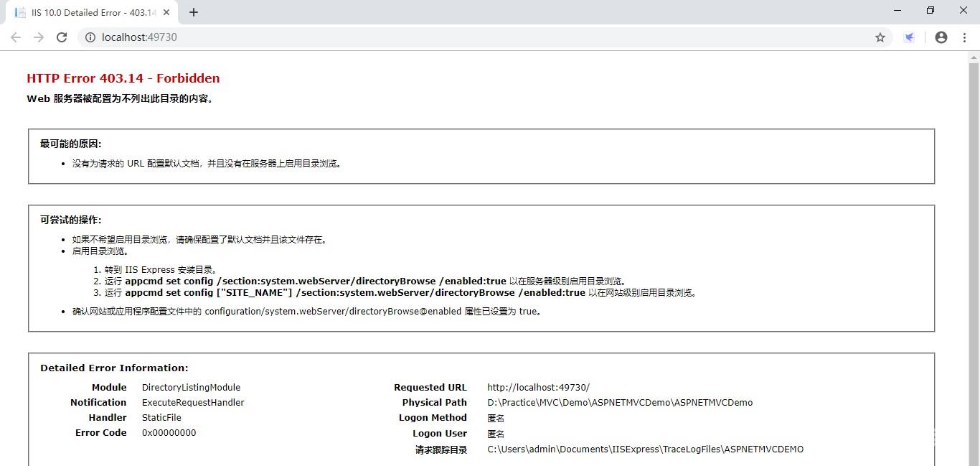Click the http://localhost:49730/ requested URL value
This screenshot has height=466, width=980.
tap(538, 387)
